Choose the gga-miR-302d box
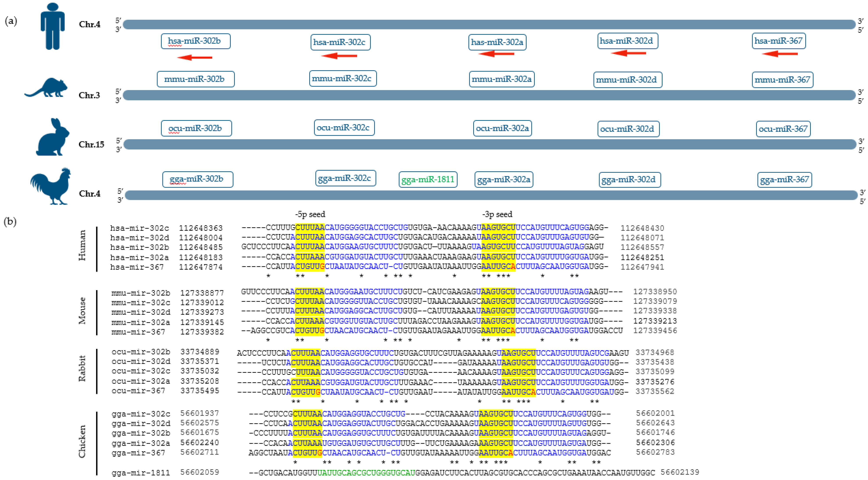This screenshot has width=868, height=480. 630,180
